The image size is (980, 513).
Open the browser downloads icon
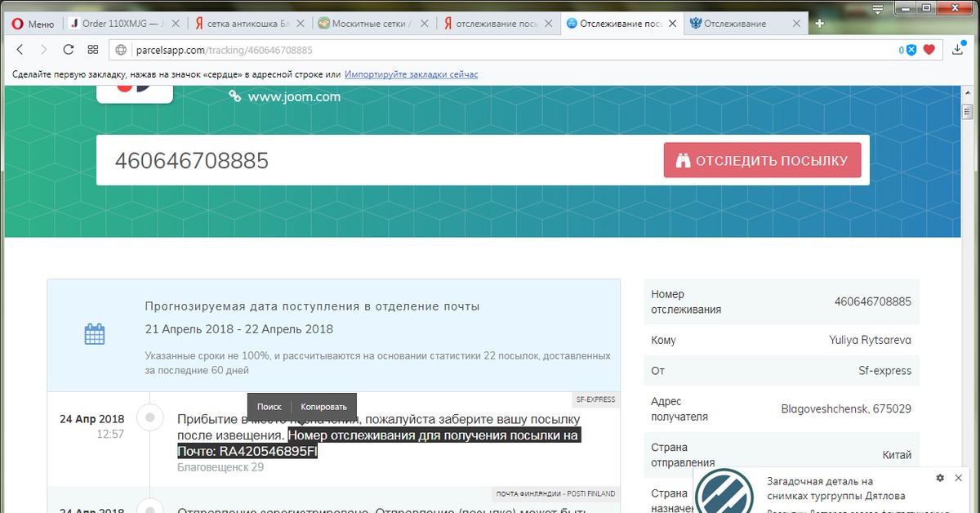tap(959, 50)
